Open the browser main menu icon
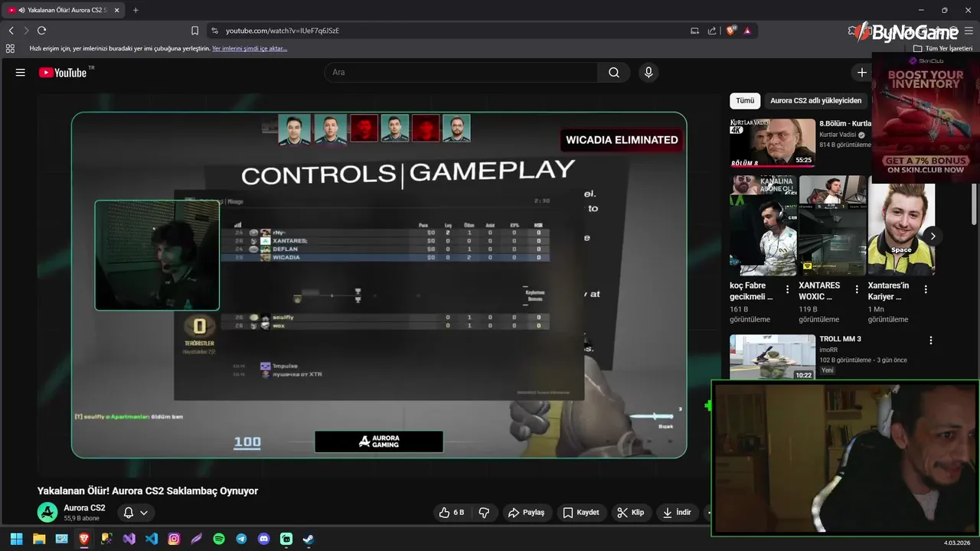Image resolution: width=980 pixels, height=551 pixels. pyautogui.click(x=969, y=31)
